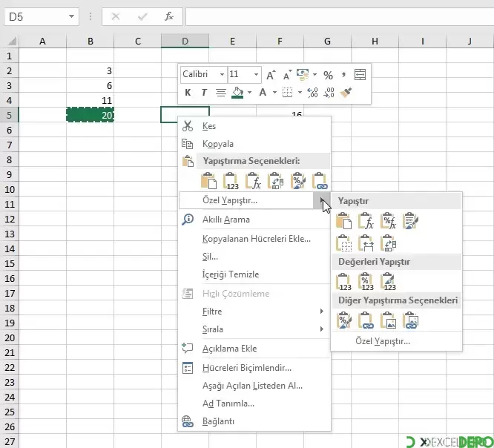
Task: Paste formatting only from the Yapıştırma Seçenekleri row
Action: tap(298, 181)
